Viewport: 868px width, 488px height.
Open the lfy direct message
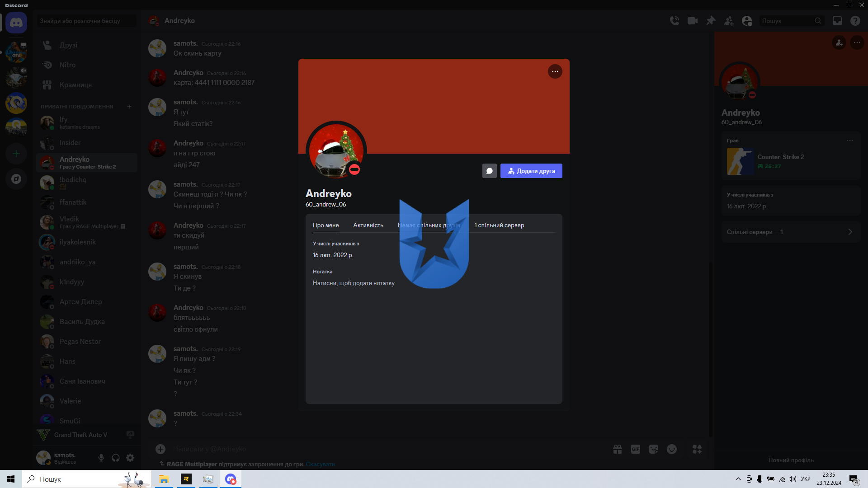[86, 122]
